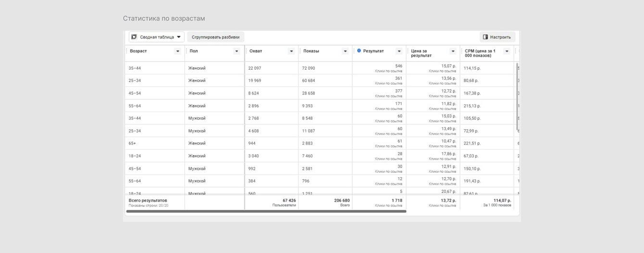Image resolution: width=644 pixels, height=253 pixels.
Task: Click the CPM value 150,10 р.
Action: [472, 169]
